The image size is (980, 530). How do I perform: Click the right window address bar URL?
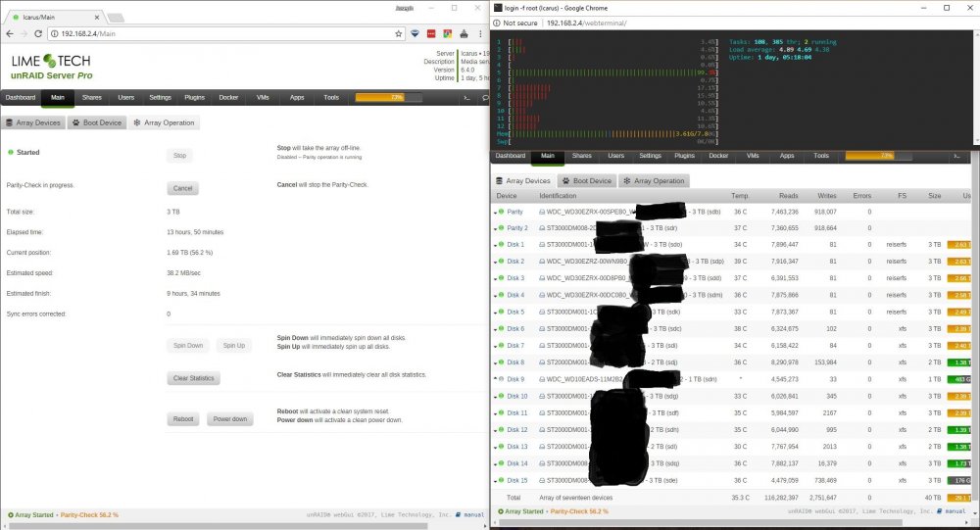pyautogui.click(x=586, y=24)
